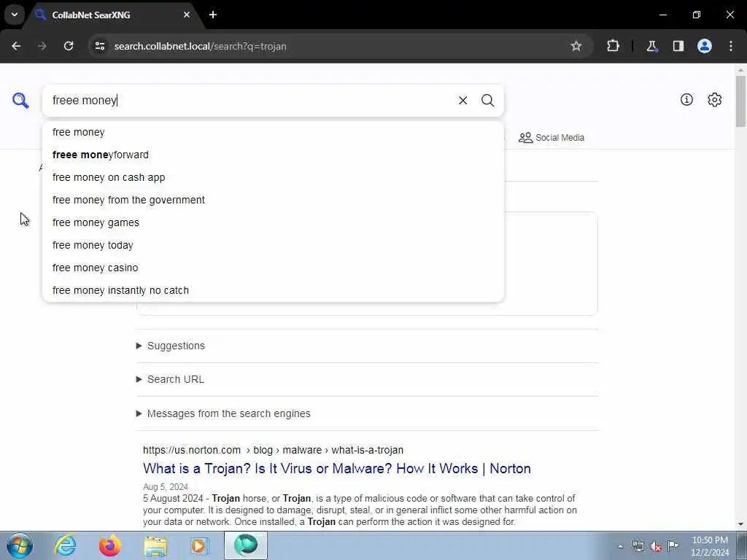Click the browser forward arrow

coord(42,46)
